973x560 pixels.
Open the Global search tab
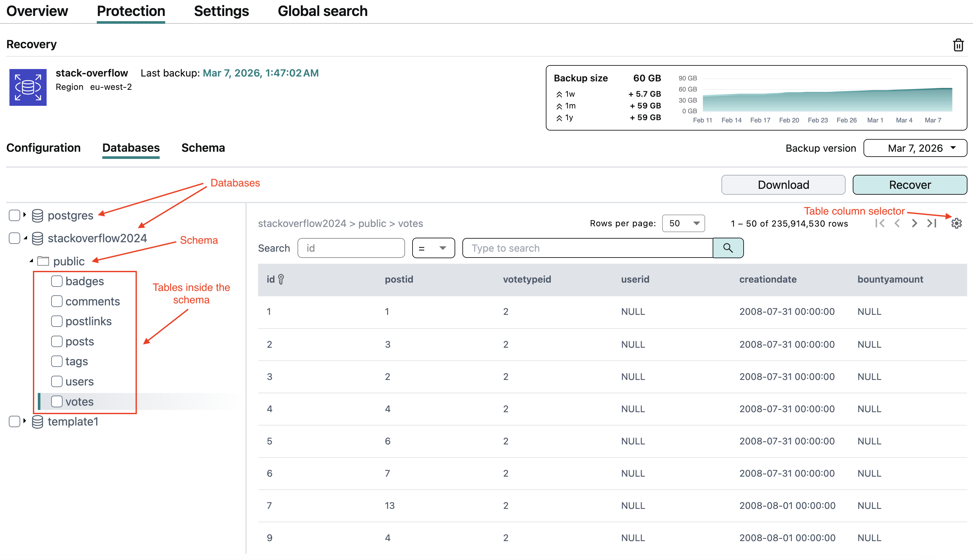click(x=323, y=11)
